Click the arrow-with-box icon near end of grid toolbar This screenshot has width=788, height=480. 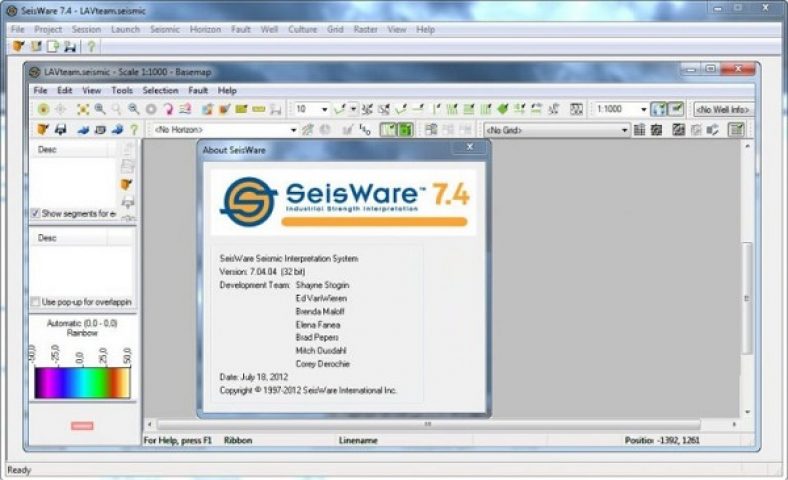[713, 130]
